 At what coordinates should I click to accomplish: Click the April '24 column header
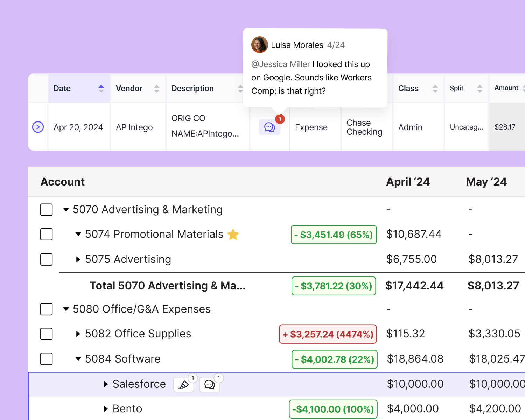coord(408,182)
